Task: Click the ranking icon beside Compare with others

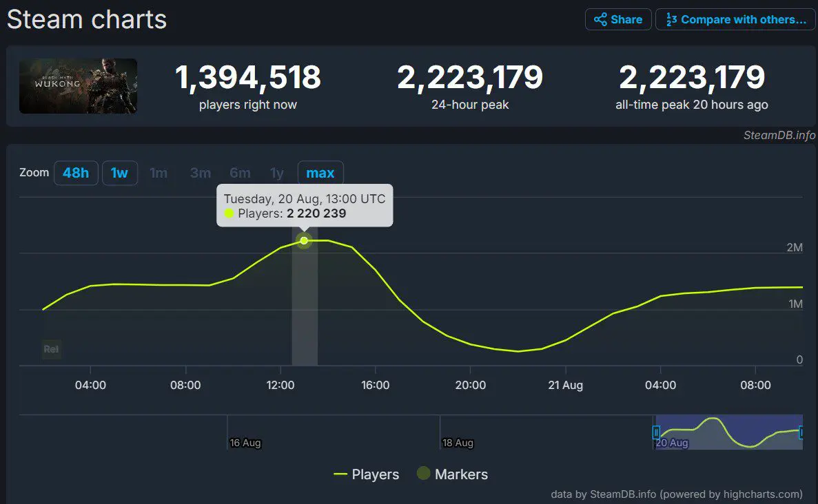Action: (671, 20)
